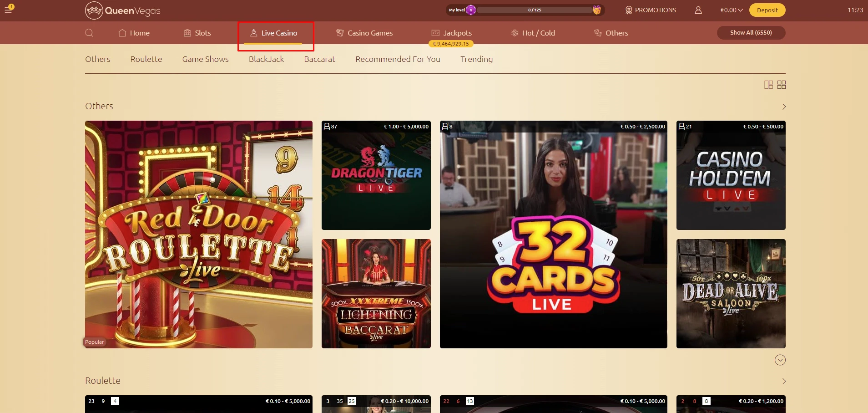Click the Popular tag on Red Door Roulette

click(95, 342)
